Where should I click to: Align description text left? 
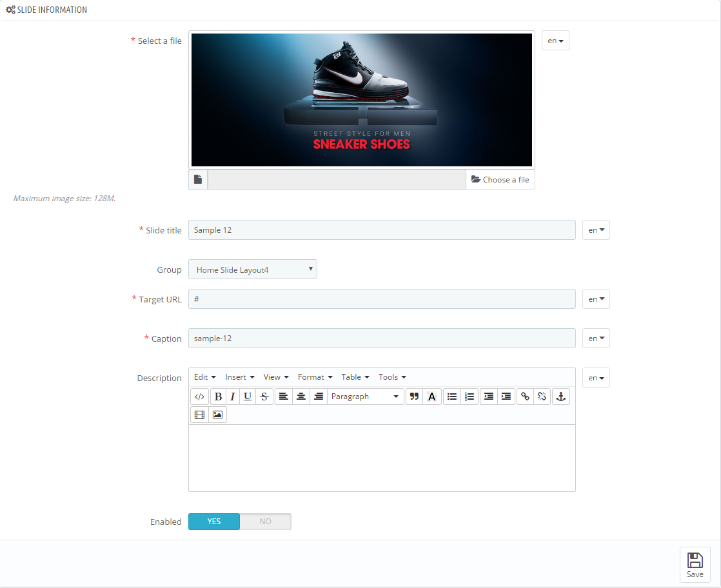pyautogui.click(x=284, y=397)
